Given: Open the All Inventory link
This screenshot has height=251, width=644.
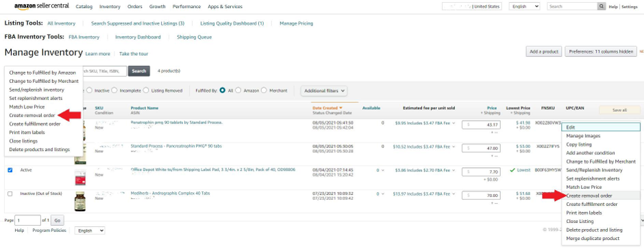Looking at the screenshot, I should point(61,23).
